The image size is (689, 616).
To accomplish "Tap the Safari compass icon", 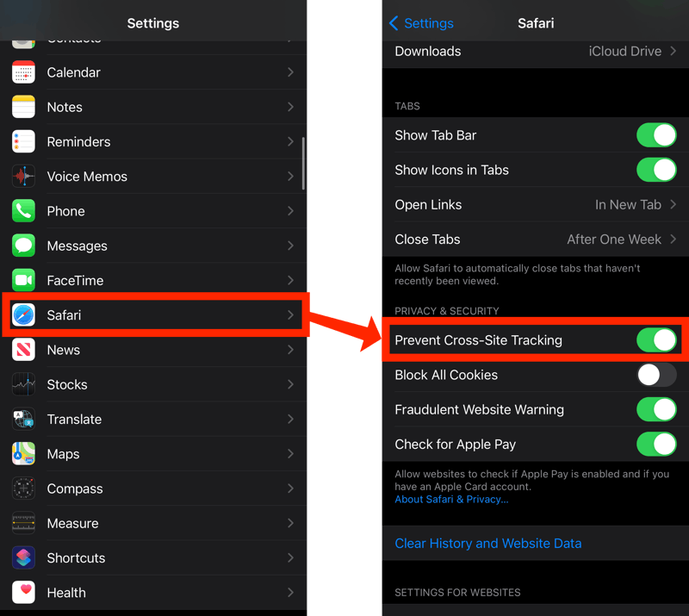I will tap(23, 315).
